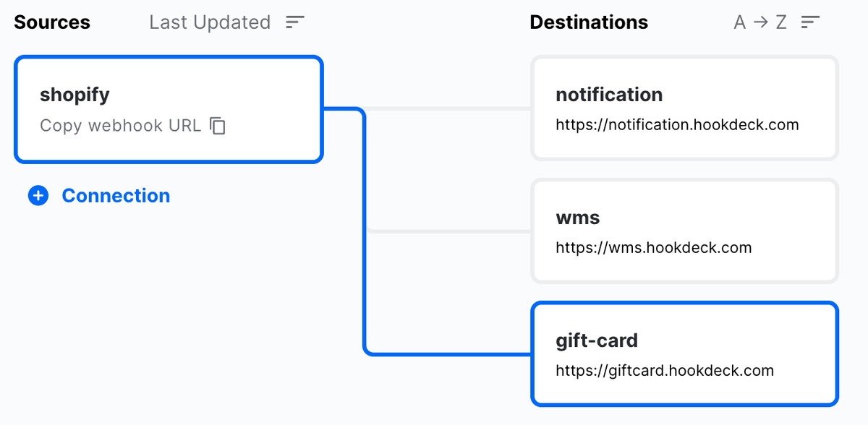Open the Last Updated sort dropdown
This screenshot has width=868, height=425.
coord(210,22)
